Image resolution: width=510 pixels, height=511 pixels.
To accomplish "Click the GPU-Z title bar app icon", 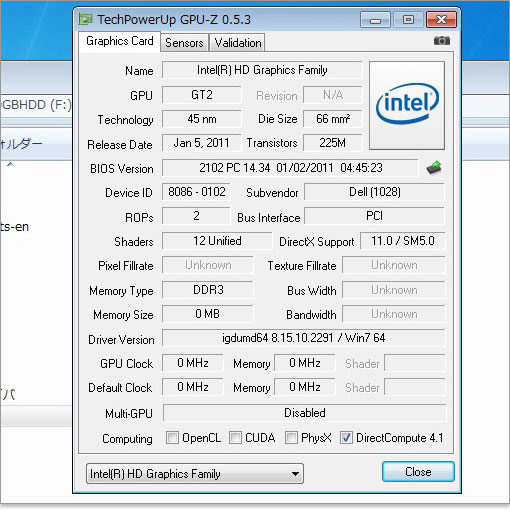I will [85, 19].
